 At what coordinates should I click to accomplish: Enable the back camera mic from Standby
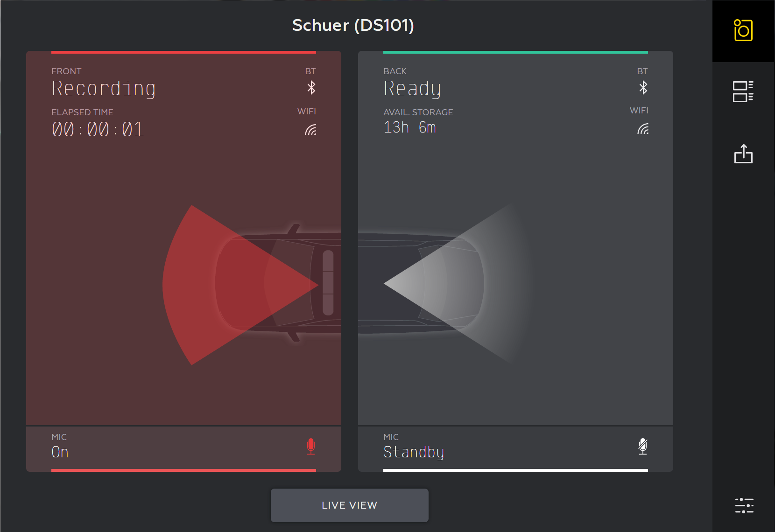tap(643, 447)
